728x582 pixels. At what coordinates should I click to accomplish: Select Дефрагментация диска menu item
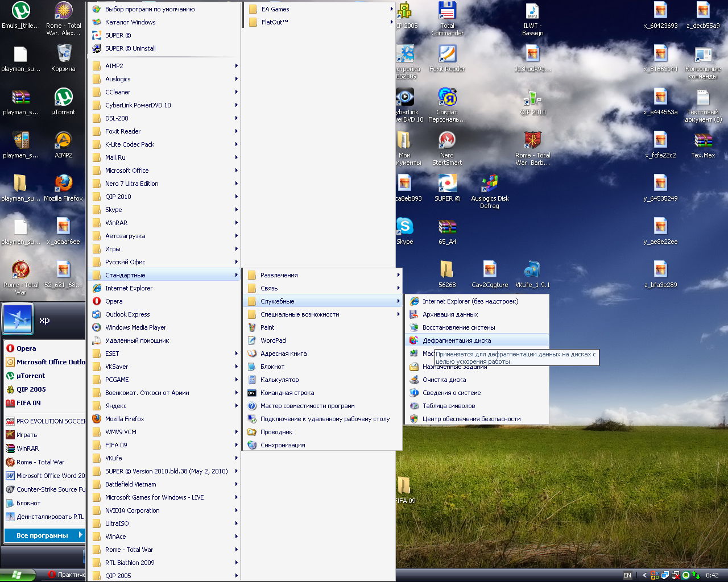(477, 340)
